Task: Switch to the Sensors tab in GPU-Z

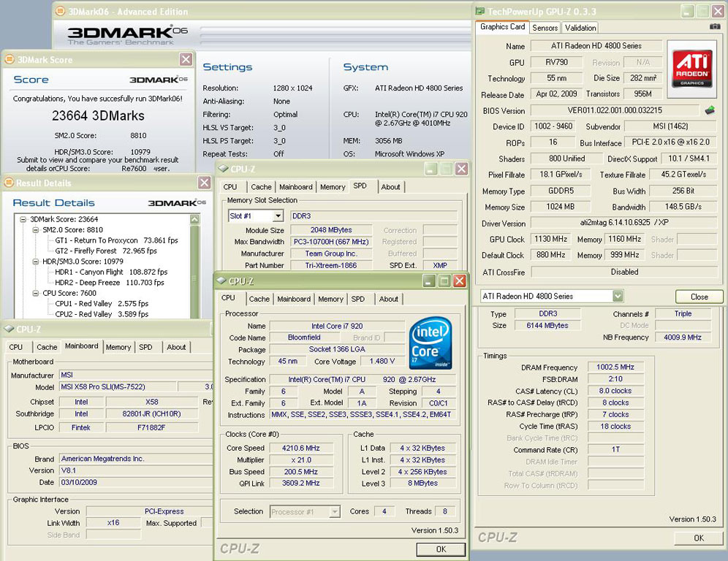Action: point(545,28)
